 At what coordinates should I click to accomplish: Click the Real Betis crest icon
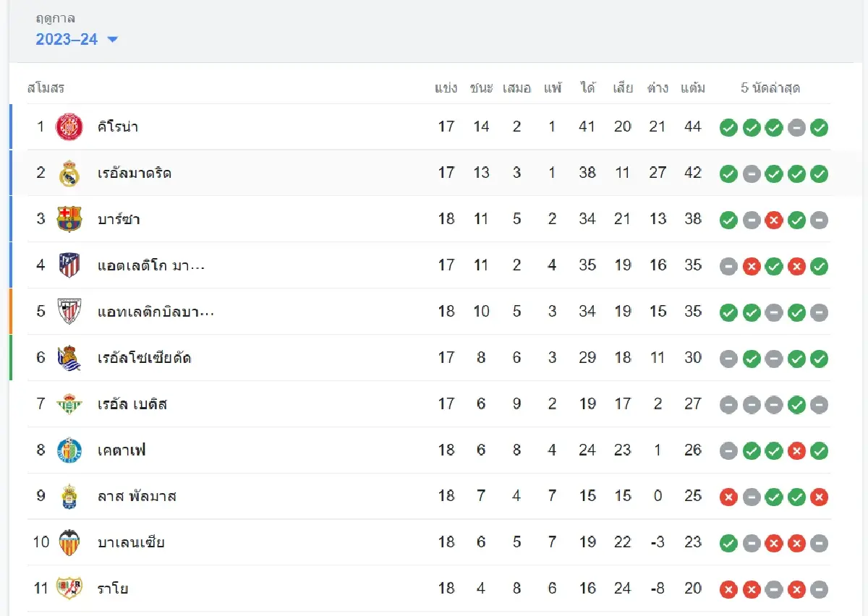click(x=69, y=404)
